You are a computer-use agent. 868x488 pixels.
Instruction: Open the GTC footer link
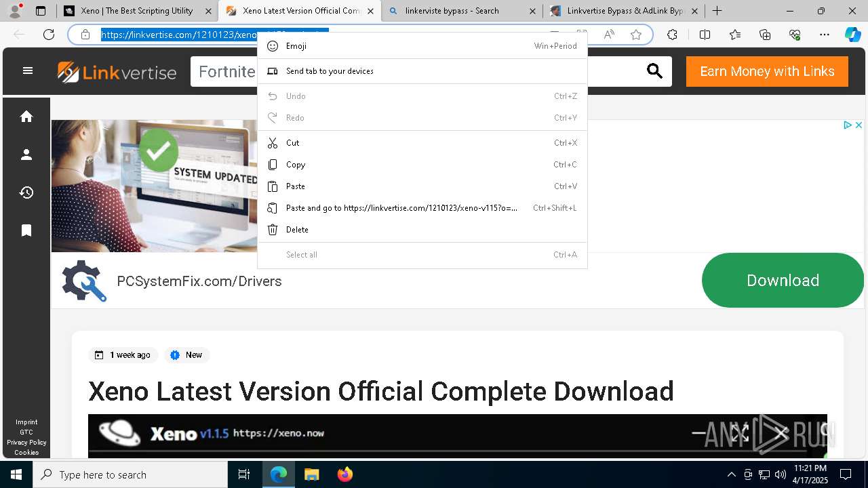pyautogui.click(x=26, y=432)
